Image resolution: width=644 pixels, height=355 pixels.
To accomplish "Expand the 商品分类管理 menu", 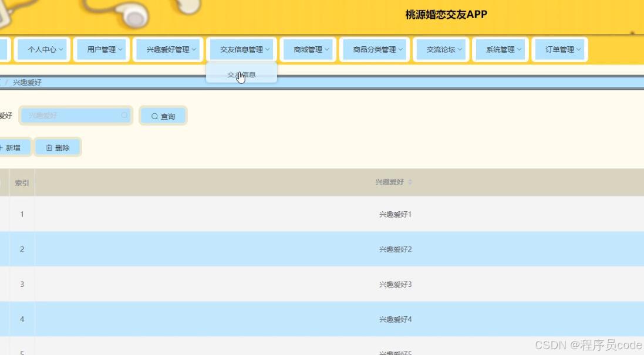I will (375, 50).
